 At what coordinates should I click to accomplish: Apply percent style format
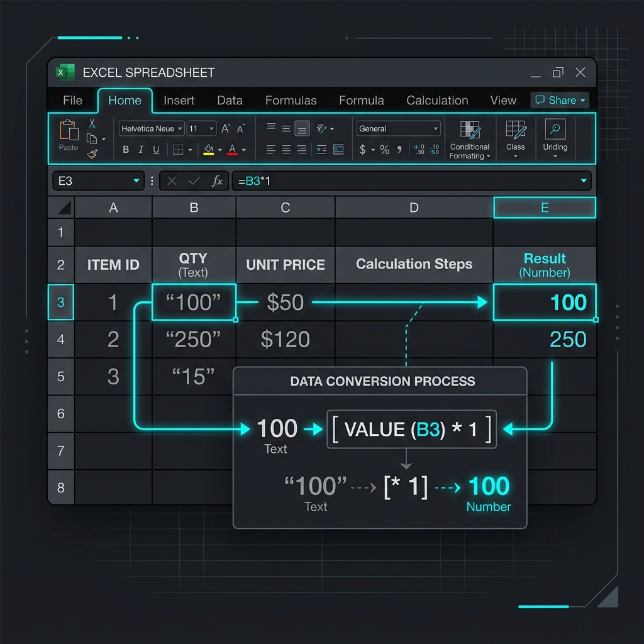tap(384, 150)
